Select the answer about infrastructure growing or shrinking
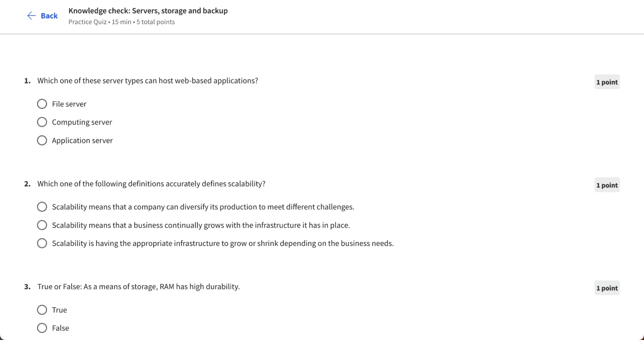Screen dimensions: 644x340 coord(42,243)
